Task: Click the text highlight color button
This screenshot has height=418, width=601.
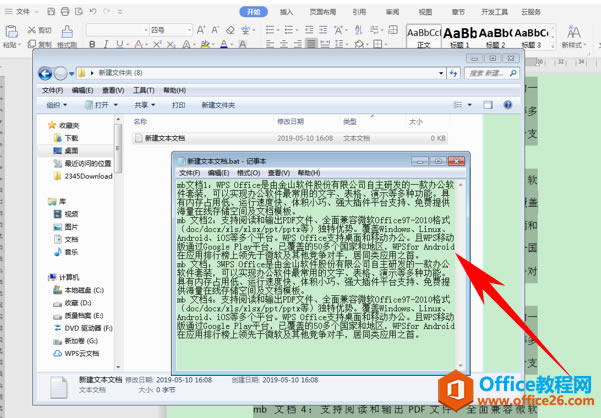Action: pyautogui.click(x=205, y=44)
